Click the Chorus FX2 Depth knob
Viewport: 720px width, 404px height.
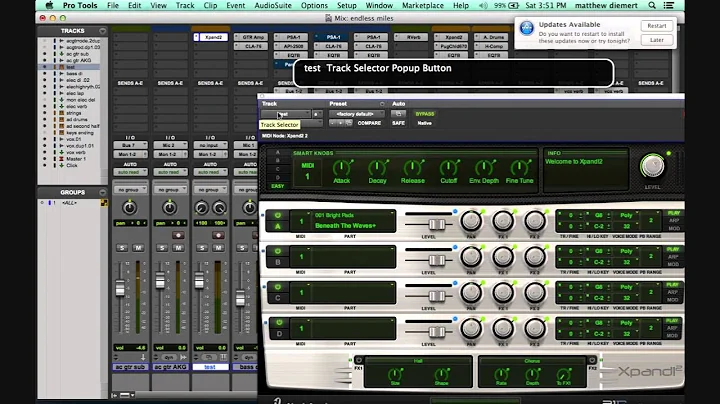click(x=532, y=374)
